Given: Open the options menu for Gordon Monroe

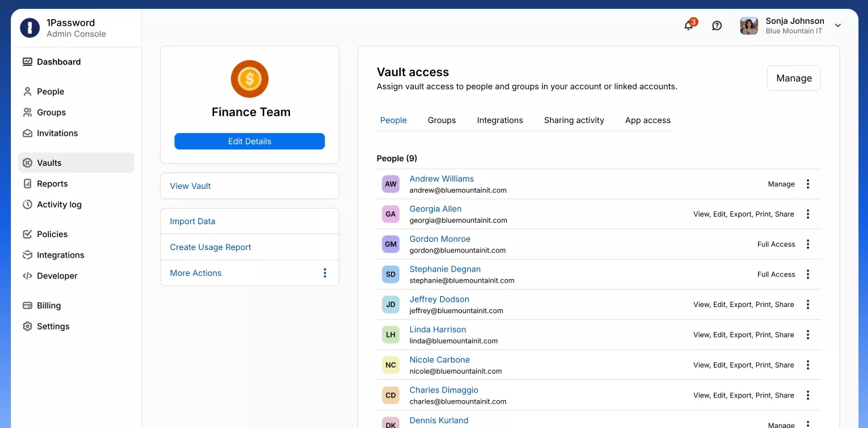Looking at the screenshot, I should pos(808,244).
